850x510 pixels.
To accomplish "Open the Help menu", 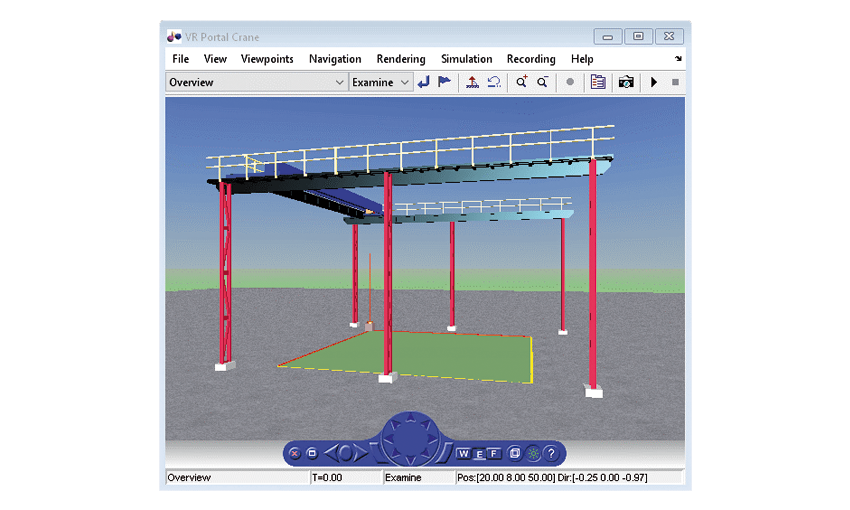I will pos(582,59).
